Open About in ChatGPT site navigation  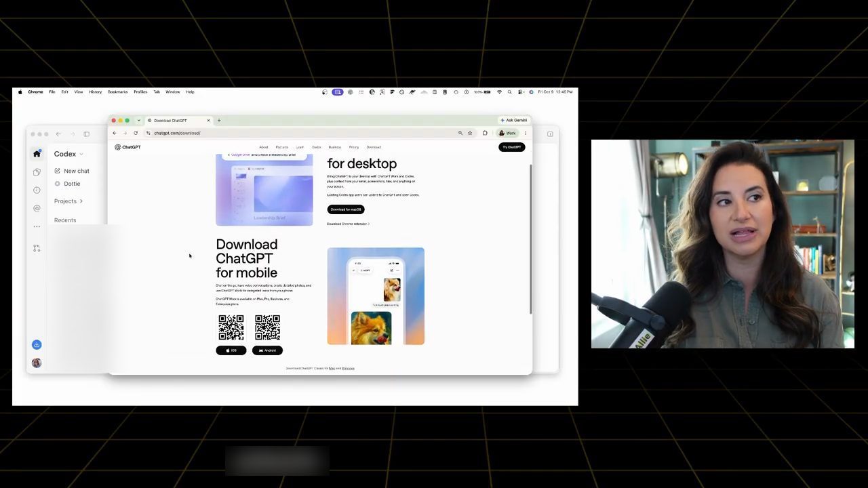[x=264, y=147]
